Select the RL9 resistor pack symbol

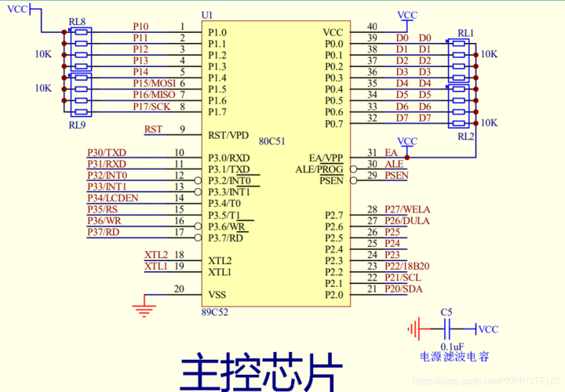(81, 95)
